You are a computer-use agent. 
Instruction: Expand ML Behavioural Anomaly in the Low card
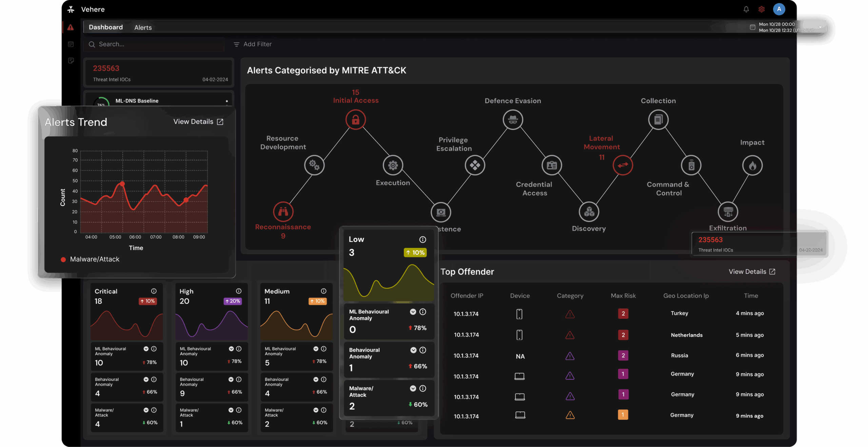click(x=413, y=312)
